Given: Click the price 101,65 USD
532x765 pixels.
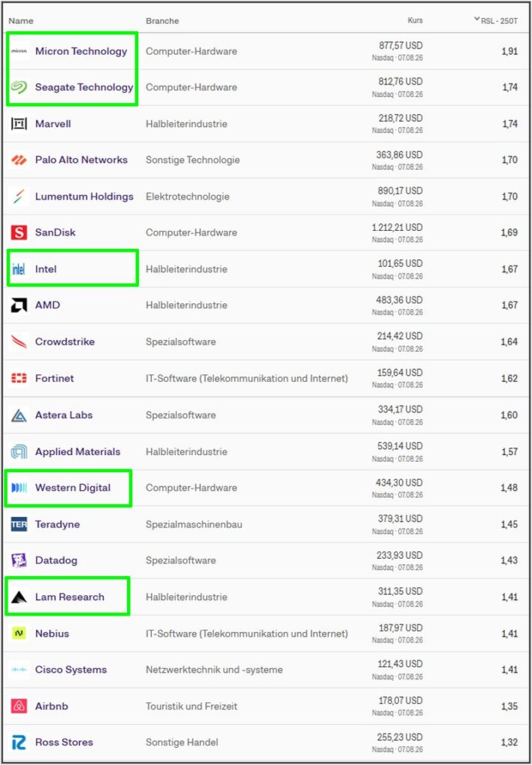Looking at the screenshot, I should point(400,264).
